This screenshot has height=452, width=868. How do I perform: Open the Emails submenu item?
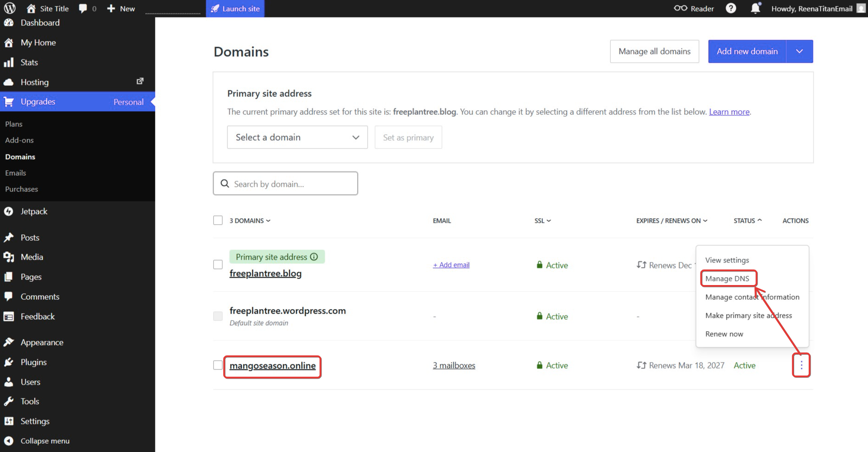[x=16, y=173]
